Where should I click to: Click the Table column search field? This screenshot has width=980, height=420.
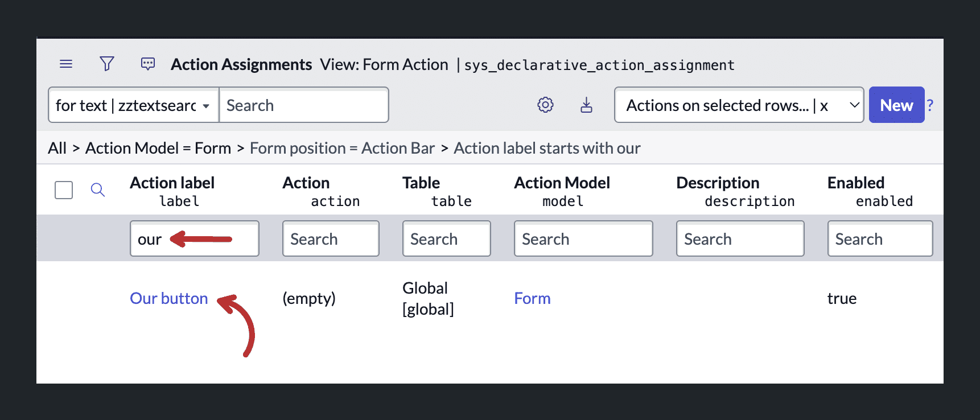446,238
